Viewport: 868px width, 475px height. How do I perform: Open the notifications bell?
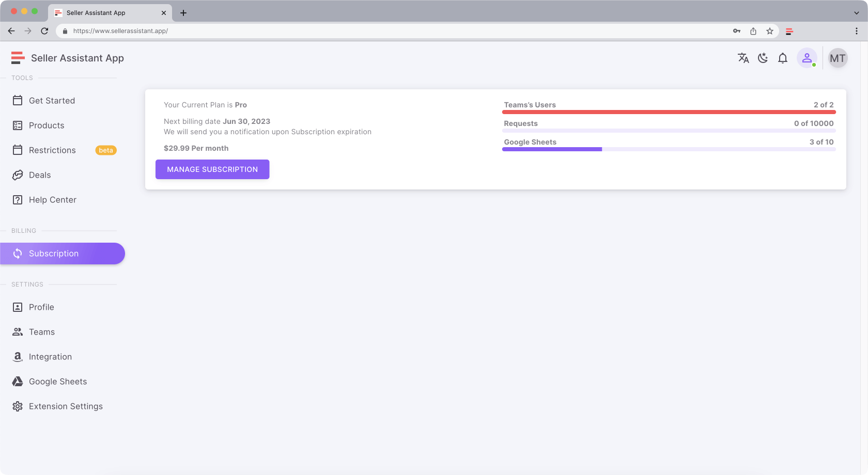783,58
